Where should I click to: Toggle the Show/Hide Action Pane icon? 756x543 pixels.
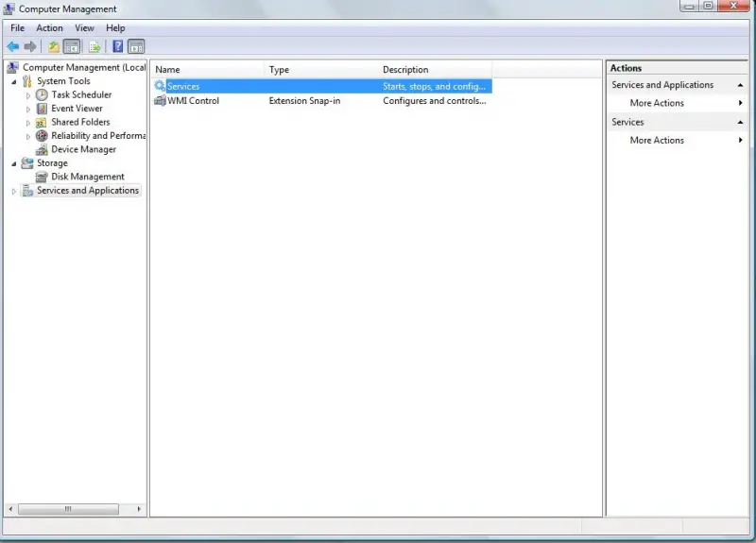(x=136, y=46)
